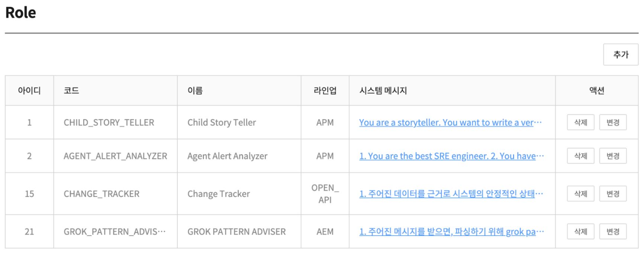Modify the Change Tracker role using 변경

pyautogui.click(x=612, y=194)
